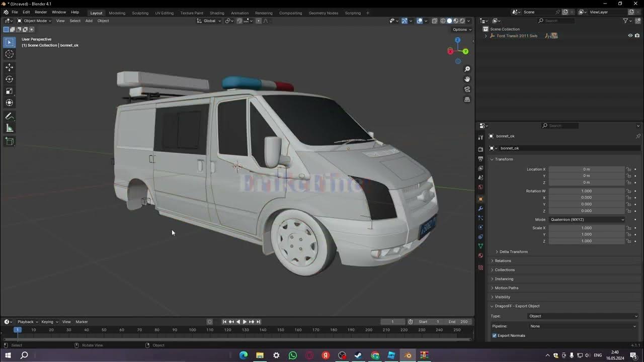Open the Pipeline None dropdown
This screenshot has width=644, height=362.
click(583, 326)
